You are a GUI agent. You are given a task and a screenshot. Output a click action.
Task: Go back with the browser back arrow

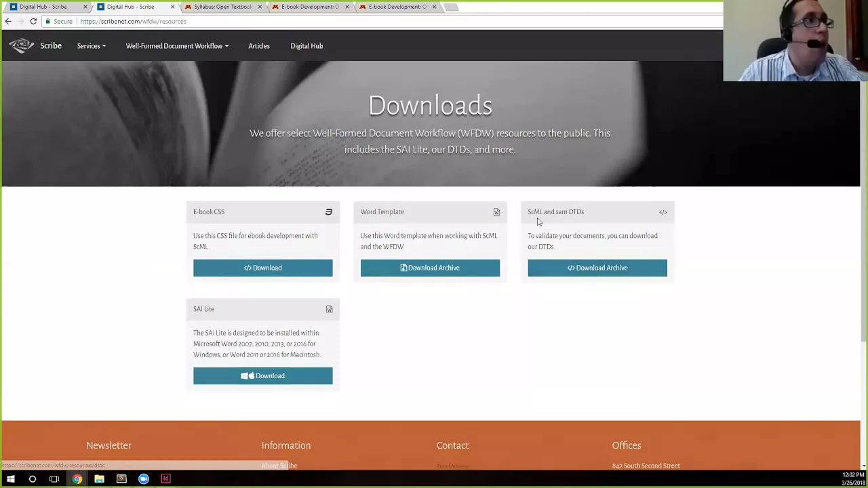8,21
